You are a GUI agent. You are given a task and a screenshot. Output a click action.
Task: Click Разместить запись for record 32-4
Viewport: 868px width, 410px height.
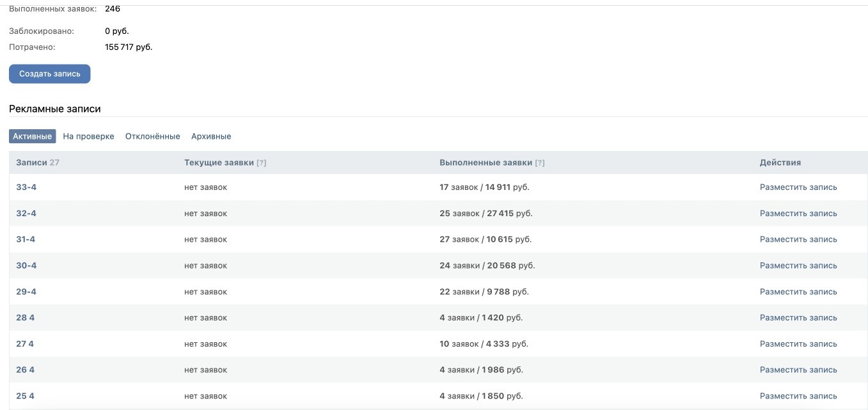[798, 214]
